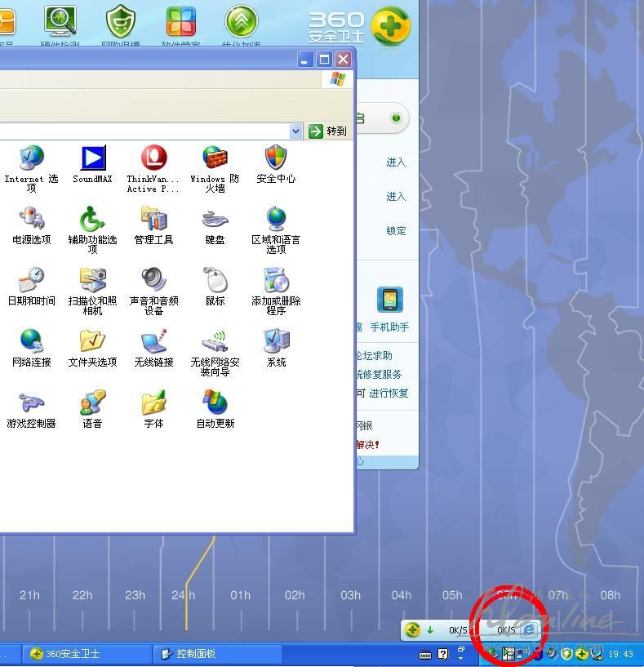The image size is (644, 667).
Task: Click the yellow 360 plus tray icon
Action: (581, 654)
